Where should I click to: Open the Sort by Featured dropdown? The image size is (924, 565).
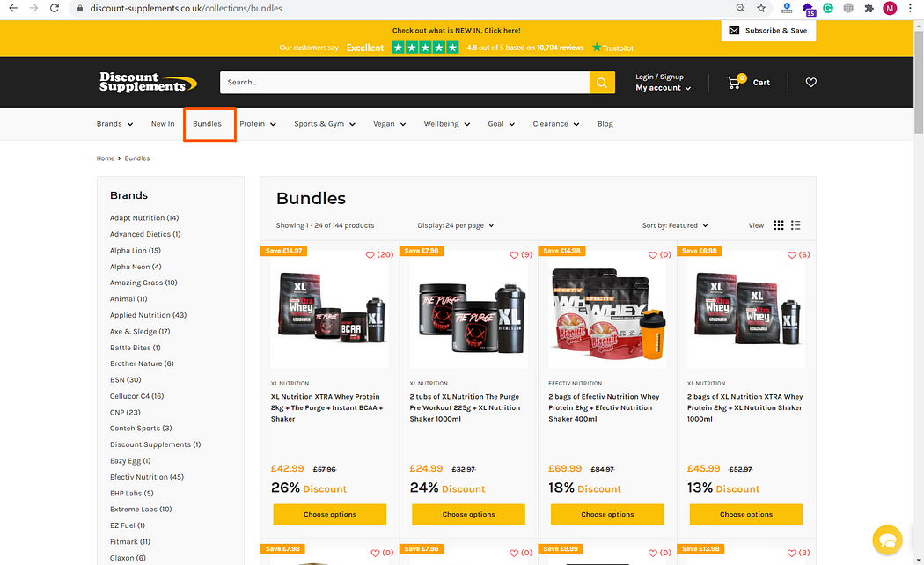tap(675, 225)
